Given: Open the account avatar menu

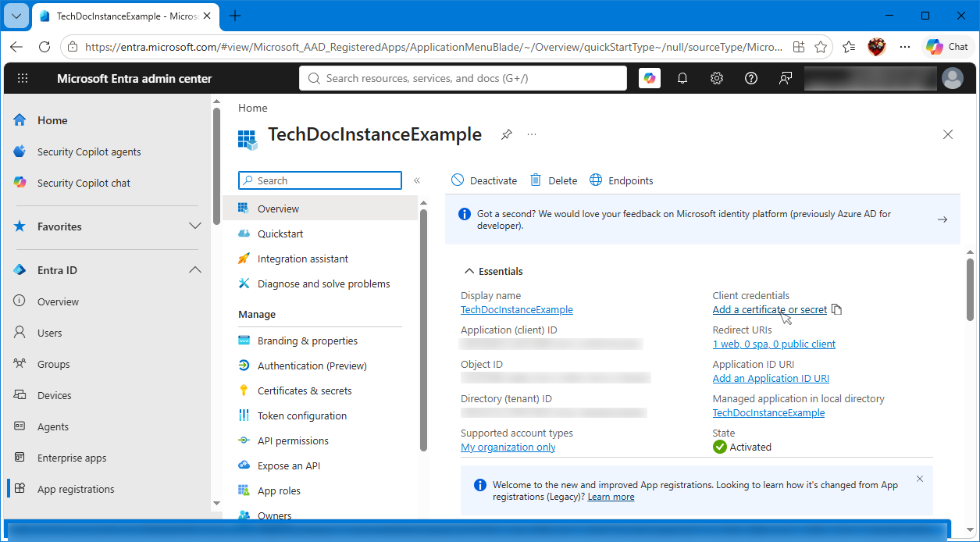Looking at the screenshot, I should (x=953, y=78).
